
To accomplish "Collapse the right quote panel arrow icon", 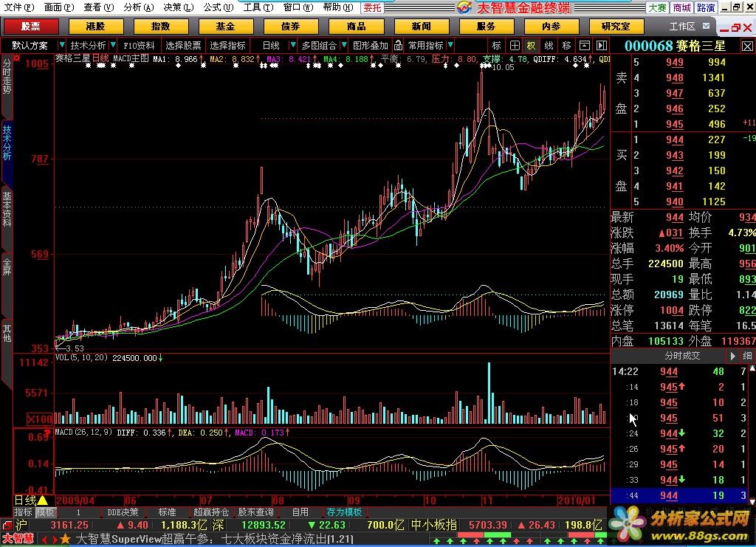I will [601, 45].
